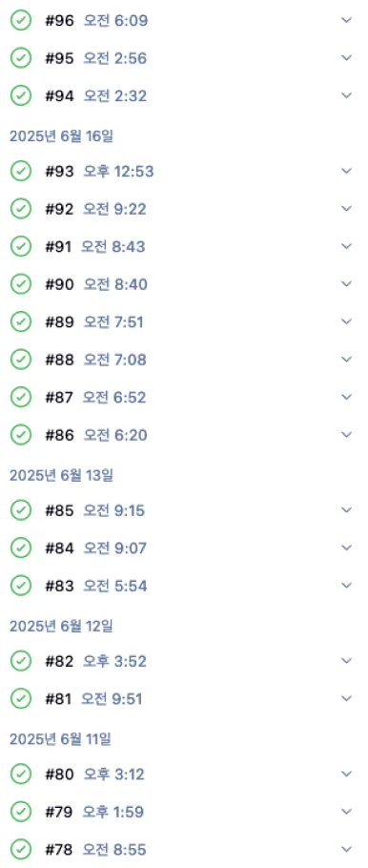Click the success icon next to build #88
The width and height of the screenshot is (368, 868).
[x=21, y=360]
